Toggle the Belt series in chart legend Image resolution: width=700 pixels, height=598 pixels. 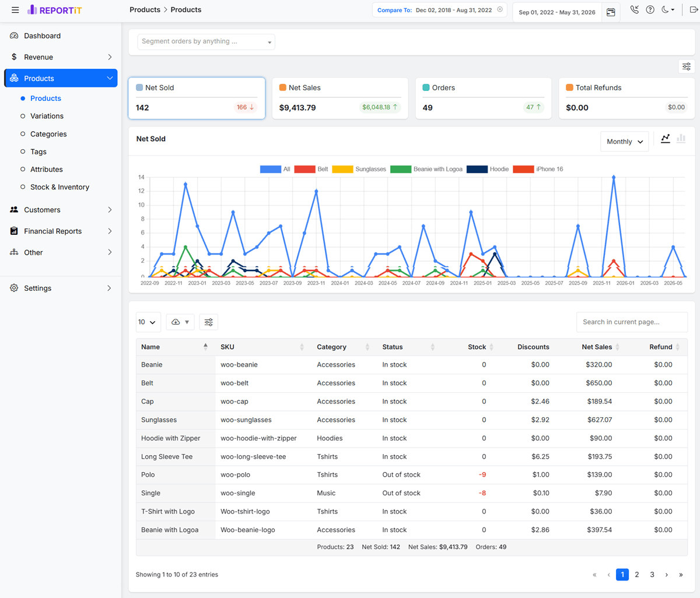coord(311,169)
